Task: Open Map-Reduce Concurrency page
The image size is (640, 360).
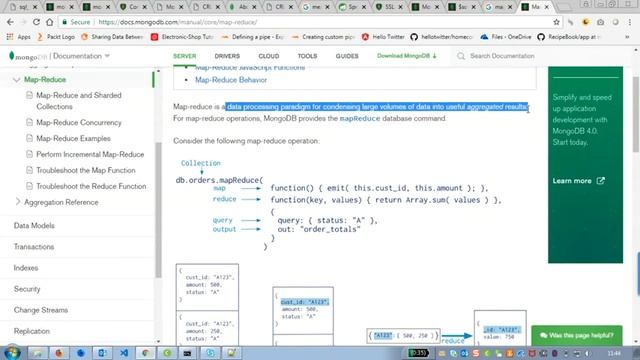Action: coord(79,122)
